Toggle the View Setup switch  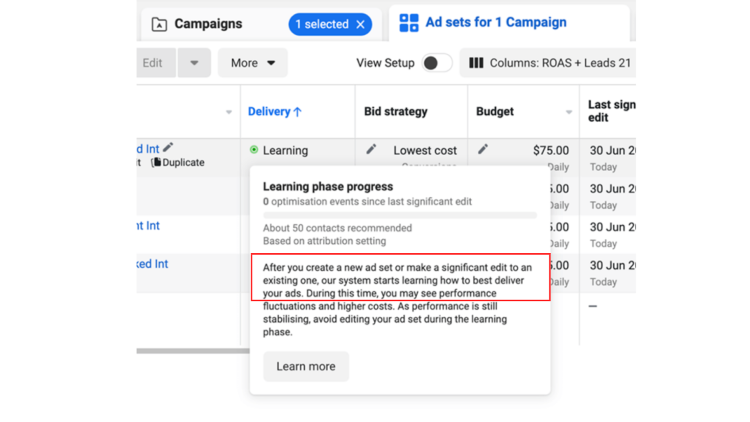click(x=435, y=63)
